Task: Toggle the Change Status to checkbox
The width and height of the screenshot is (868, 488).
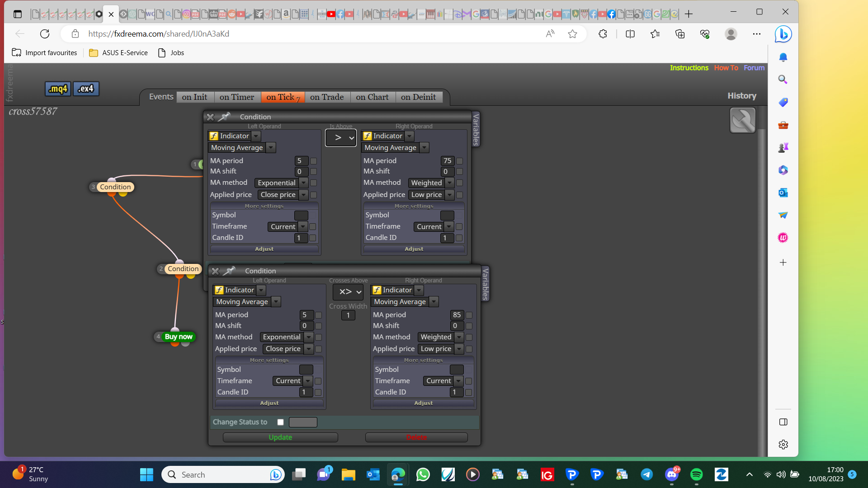Action: point(280,422)
